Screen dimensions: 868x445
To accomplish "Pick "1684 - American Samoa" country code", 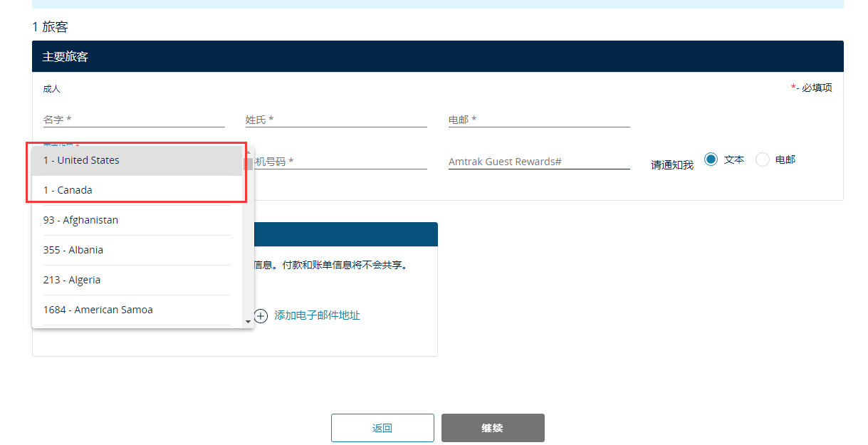I will 137,310.
